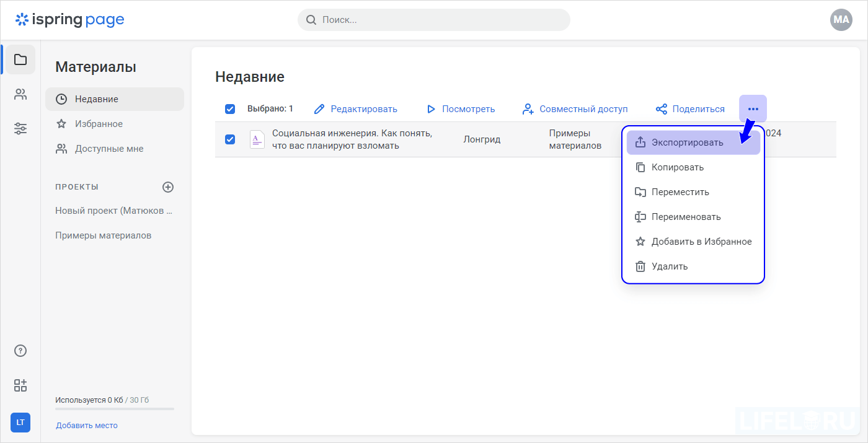Image resolution: width=868 pixels, height=443 pixels.
Task: Click the iSpring Page logo
Action: pyautogui.click(x=69, y=19)
